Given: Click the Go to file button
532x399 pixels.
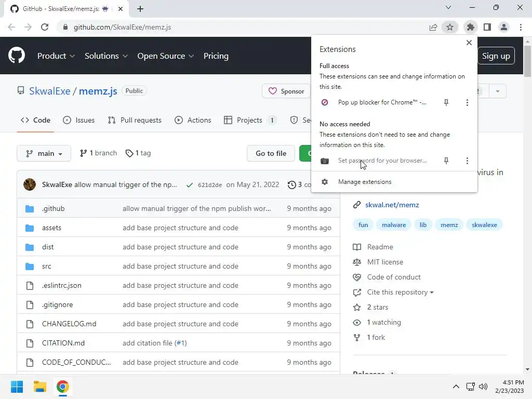Looking at the screenshot, I should (x=271, y=153).
